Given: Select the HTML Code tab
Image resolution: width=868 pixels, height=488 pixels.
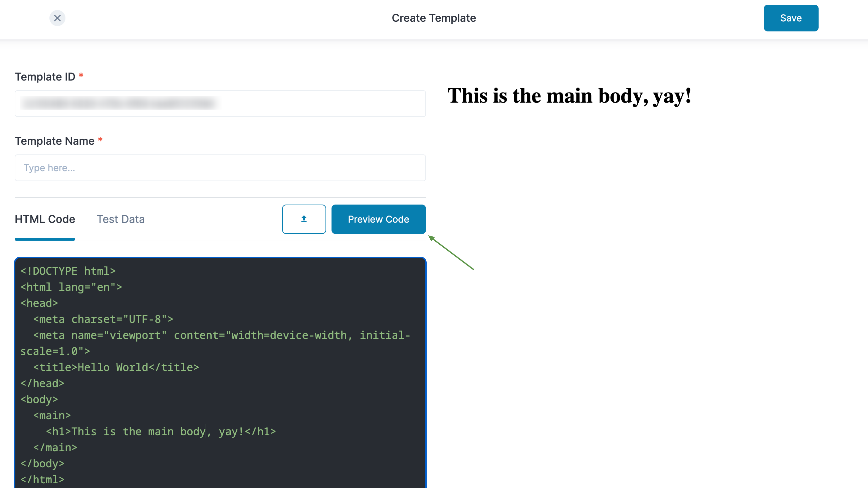Looking at the screenshot, I should coord(45,219).
